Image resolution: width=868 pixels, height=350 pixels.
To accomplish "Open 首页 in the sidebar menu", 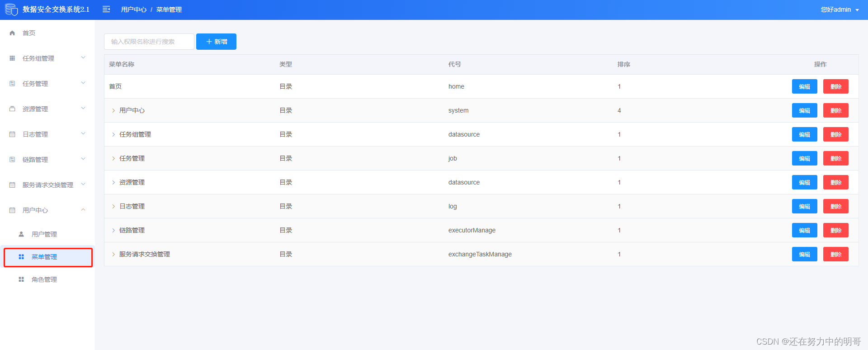I will (47, 33).
